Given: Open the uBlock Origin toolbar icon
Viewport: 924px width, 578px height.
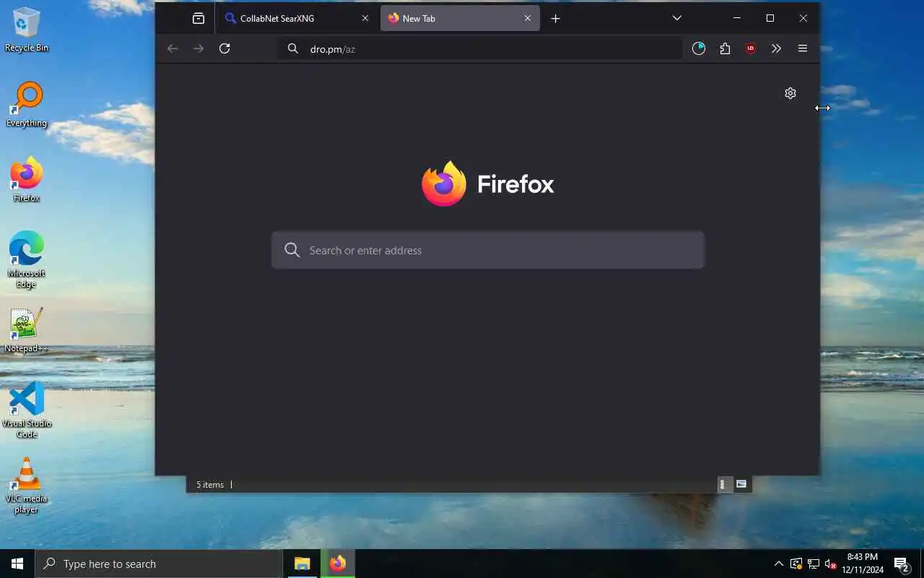Looking at the screenshot, I should tap(751, 48).
